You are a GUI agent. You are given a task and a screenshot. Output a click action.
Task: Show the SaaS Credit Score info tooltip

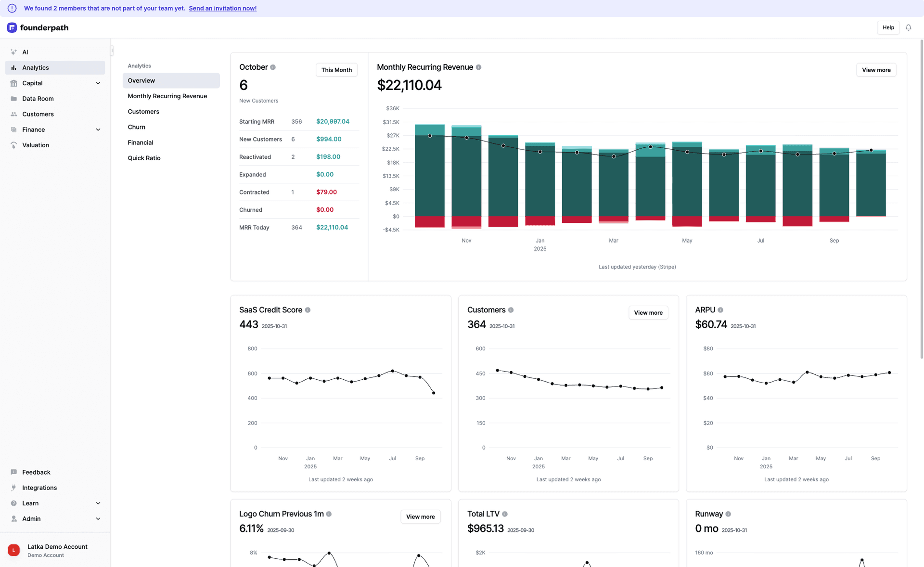308,310
